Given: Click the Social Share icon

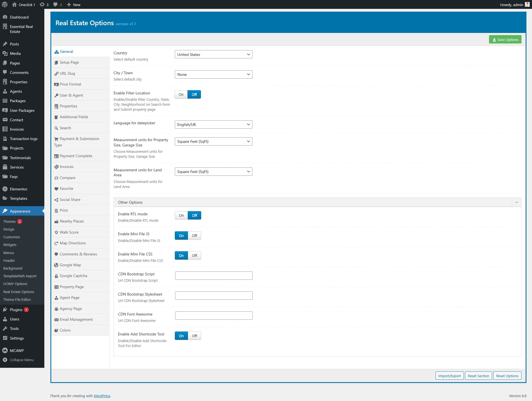Looking at the screenshot, I should tap(56, 200).
